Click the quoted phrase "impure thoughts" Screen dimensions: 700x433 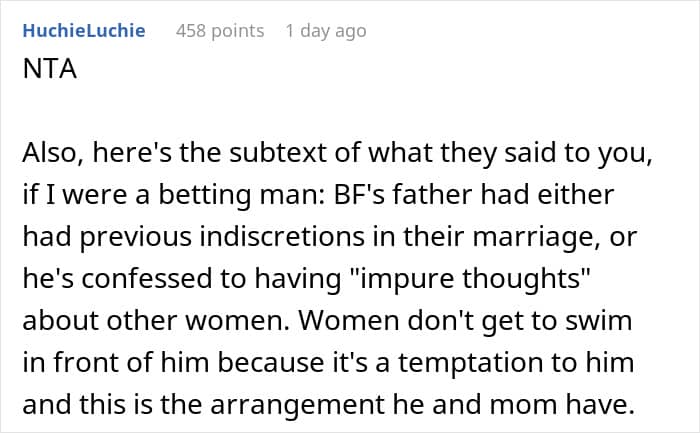[x=466, y=279]
